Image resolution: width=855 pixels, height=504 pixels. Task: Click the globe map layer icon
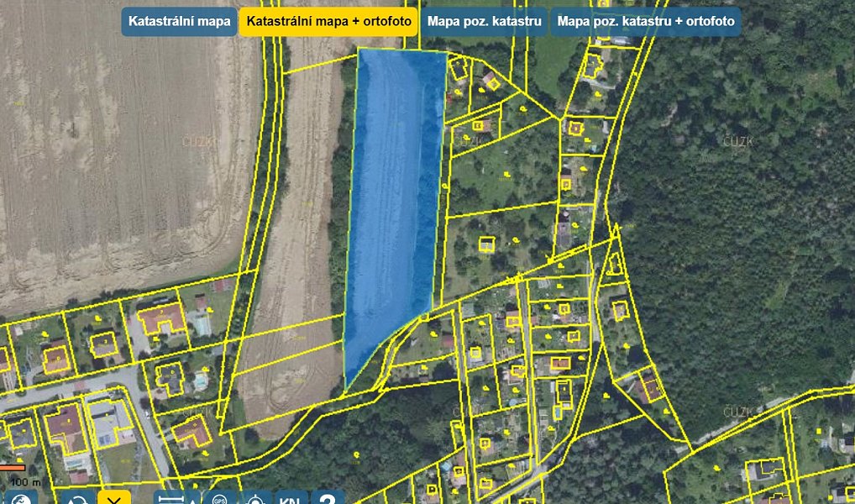(21, 497)
